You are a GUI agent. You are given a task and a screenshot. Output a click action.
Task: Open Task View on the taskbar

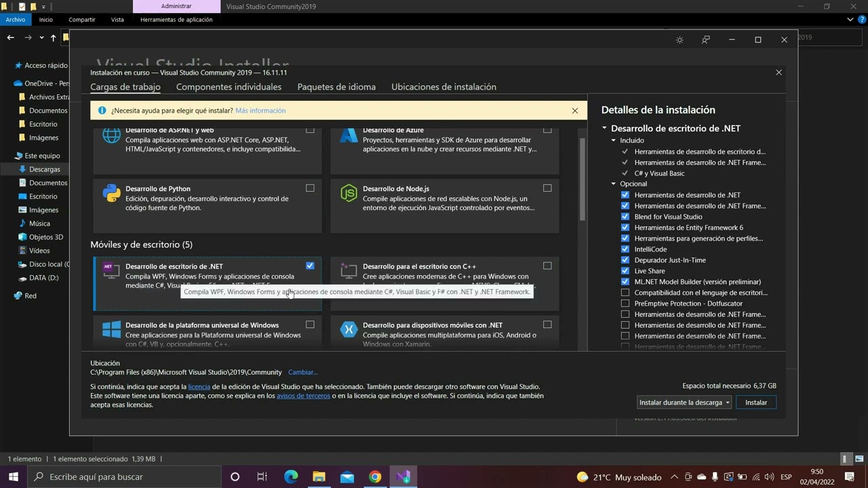point(262,477)
